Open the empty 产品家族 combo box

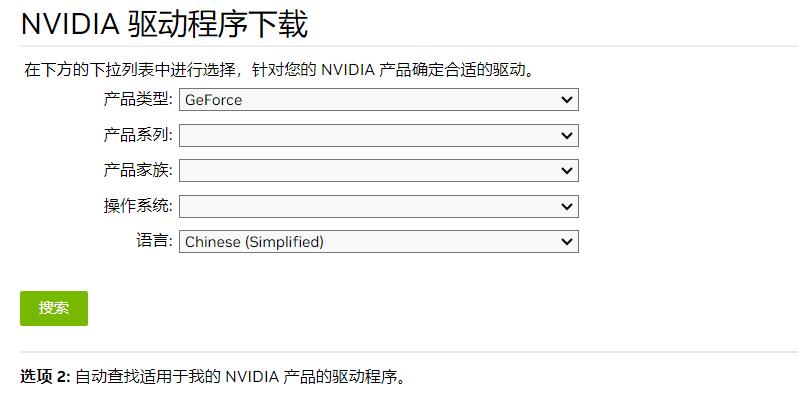(379, 171)
